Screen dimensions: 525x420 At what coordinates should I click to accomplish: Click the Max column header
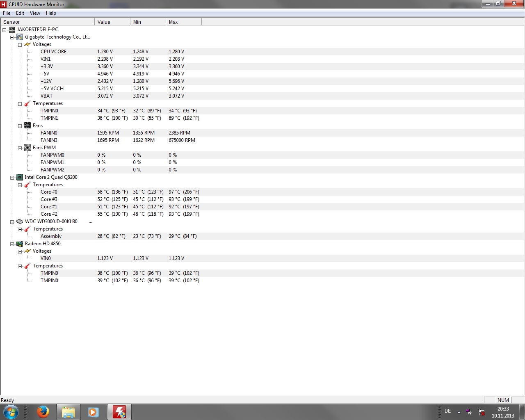pos(184,22)
